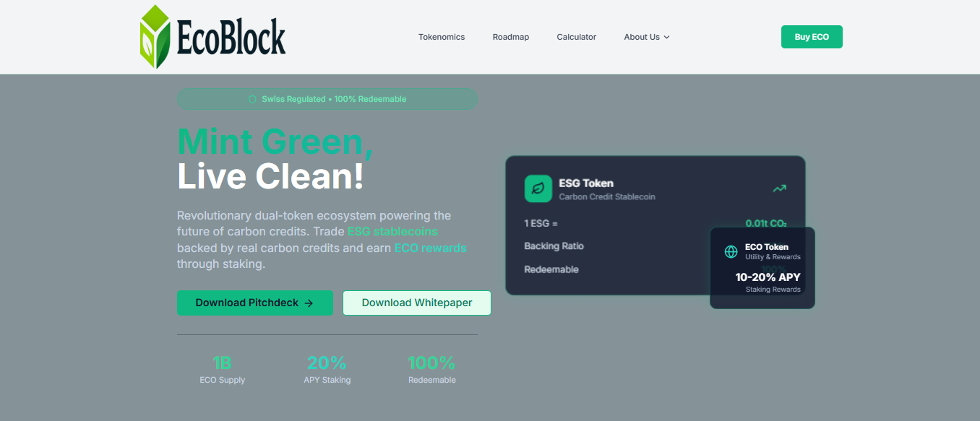The width and height of the screenshot is (980, 421).
Task: Click the globe icon beside ECO Token
Action: [x=731, y=251]
